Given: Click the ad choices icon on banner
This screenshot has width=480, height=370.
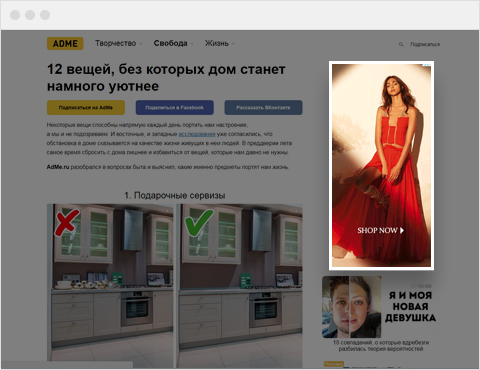Looking at the screenshot, I should click(427, 66).
